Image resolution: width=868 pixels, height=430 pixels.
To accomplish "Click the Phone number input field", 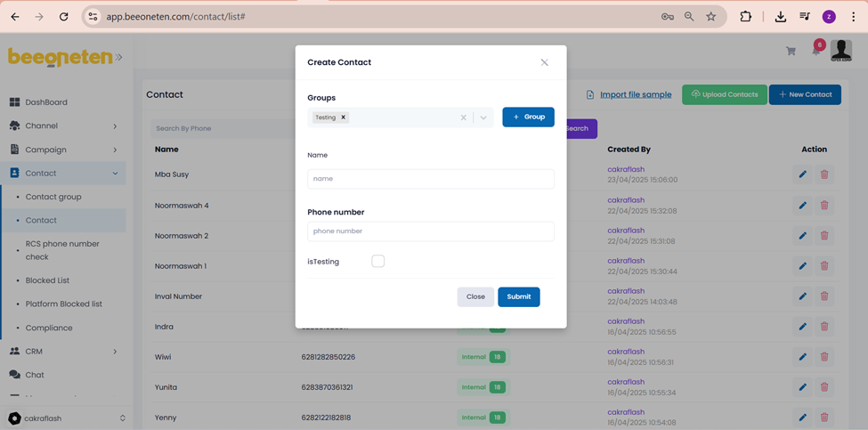I will (x=430, y=231).
